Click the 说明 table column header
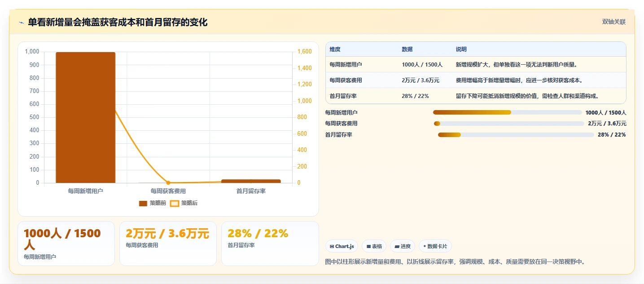This screenshot has height=284, width=644. click(461, 49)
